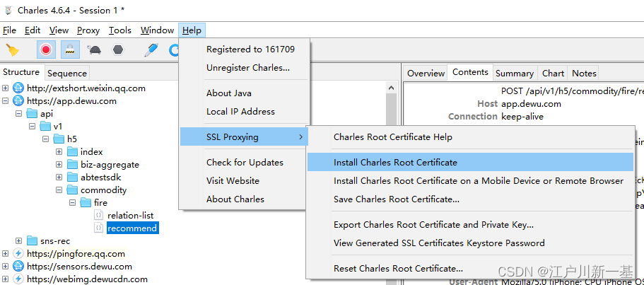The width and height of the screenshot is (644, 285).
Task: Click the fire folder icon
Action: coord(86,202)
